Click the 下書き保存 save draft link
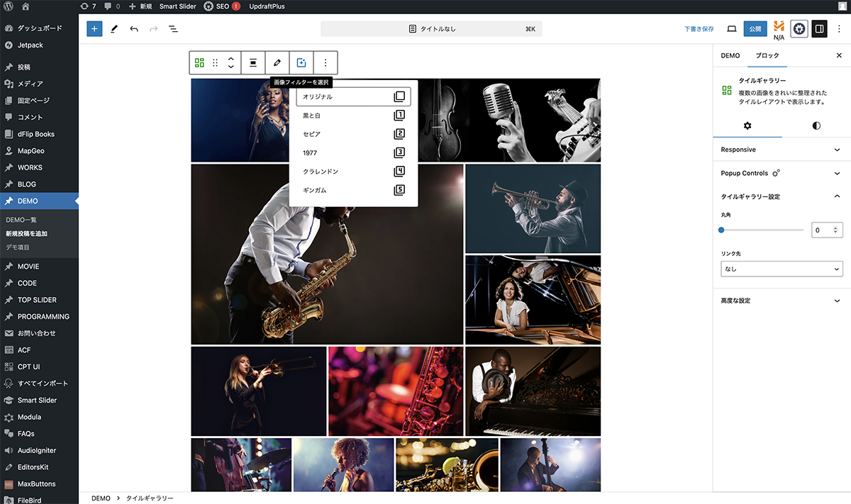851x504 pixels. click(x=699, y=29)
